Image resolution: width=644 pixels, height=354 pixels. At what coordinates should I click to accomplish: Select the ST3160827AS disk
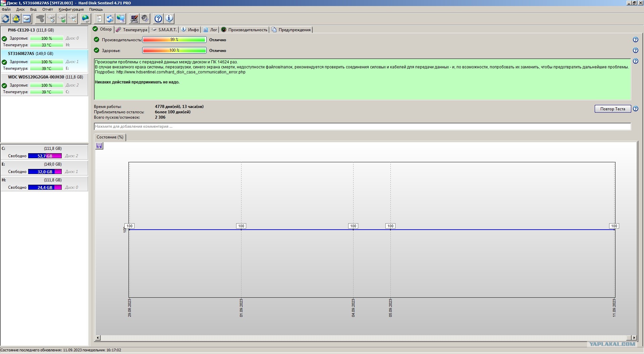click(x=44, y=61)
